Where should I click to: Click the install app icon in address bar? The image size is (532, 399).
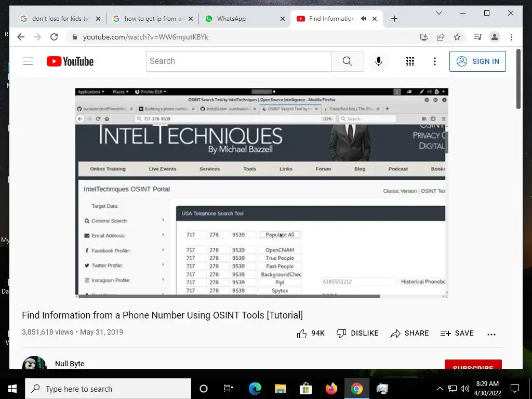(424, 37)
